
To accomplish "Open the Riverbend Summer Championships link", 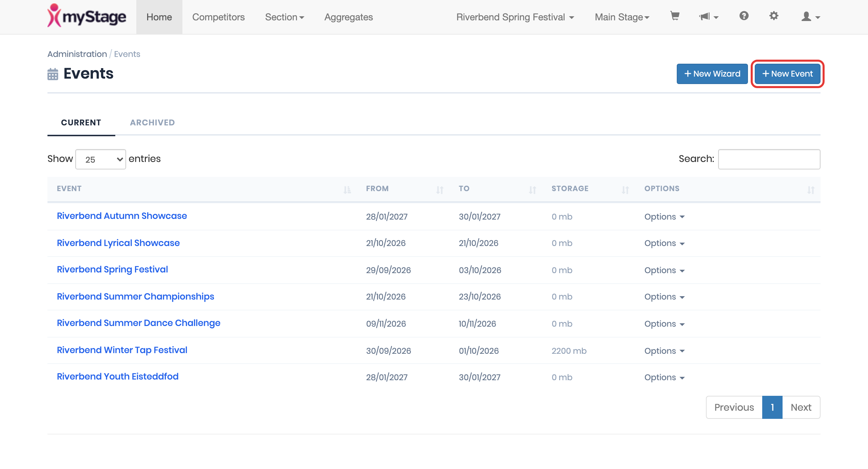I will pos(136,297).
